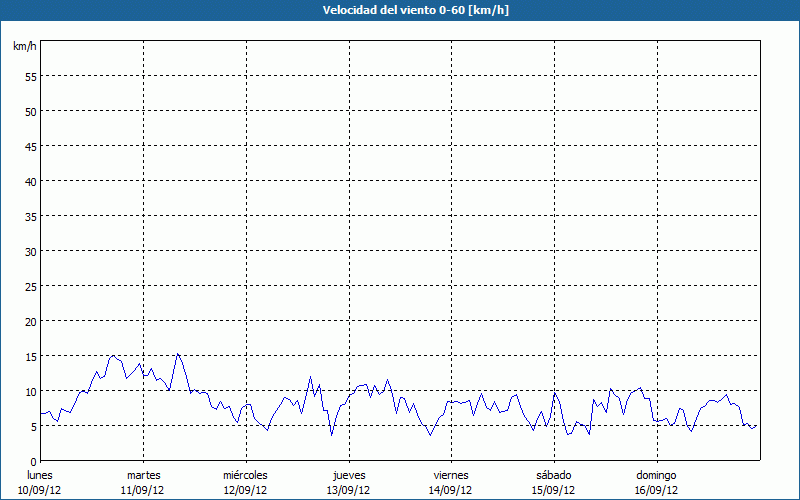Viewport: 800px width, 500px height.
Task: Click the 'domingo' day label
Action: pyautogui.click(x=656, y=475)
